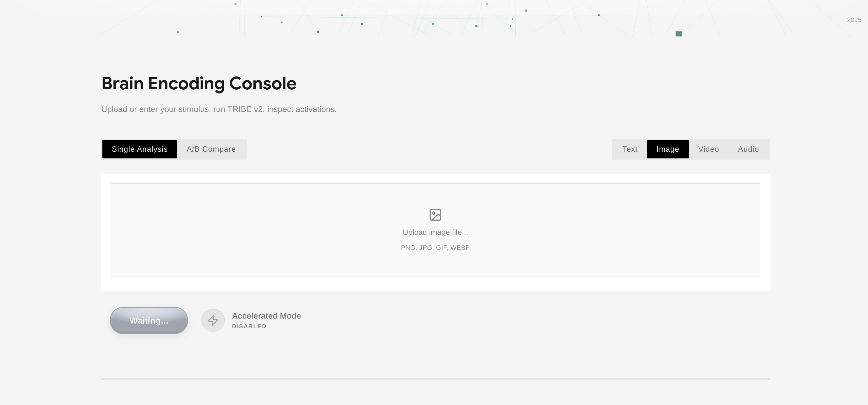868x405 pixels.
Task: Toggle the Accelerated Mode lightning bolt
Action: coord(213,320)
